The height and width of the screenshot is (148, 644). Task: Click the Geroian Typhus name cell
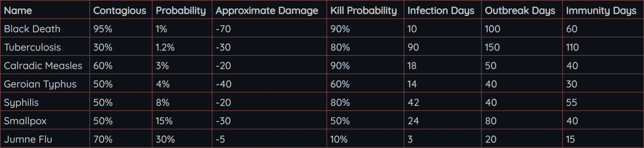click(40, 84)
